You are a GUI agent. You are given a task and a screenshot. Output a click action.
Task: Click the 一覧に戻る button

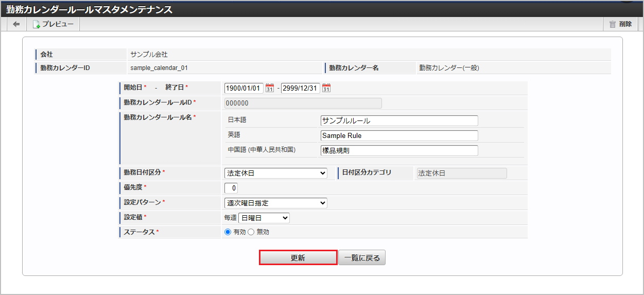[361, 258]
